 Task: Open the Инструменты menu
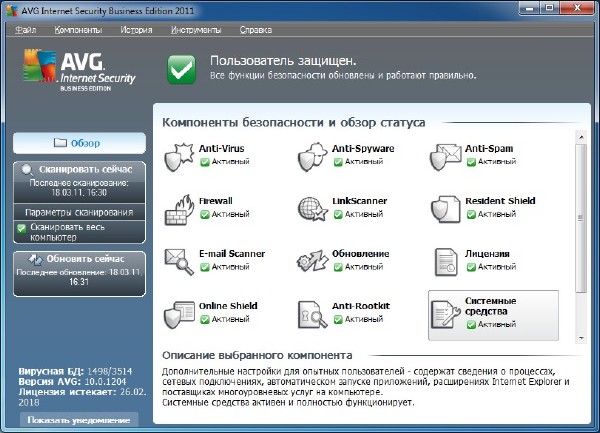pyautogui.click(x=194, y=30)
